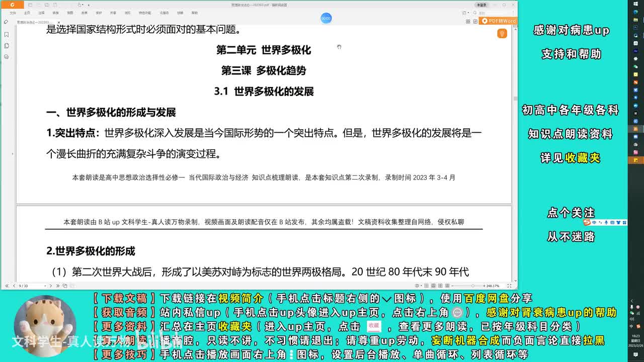This screenshot has height=362, width=644.
Task: Click zoom-in plus at slider's right end
Action: (484, 286)
